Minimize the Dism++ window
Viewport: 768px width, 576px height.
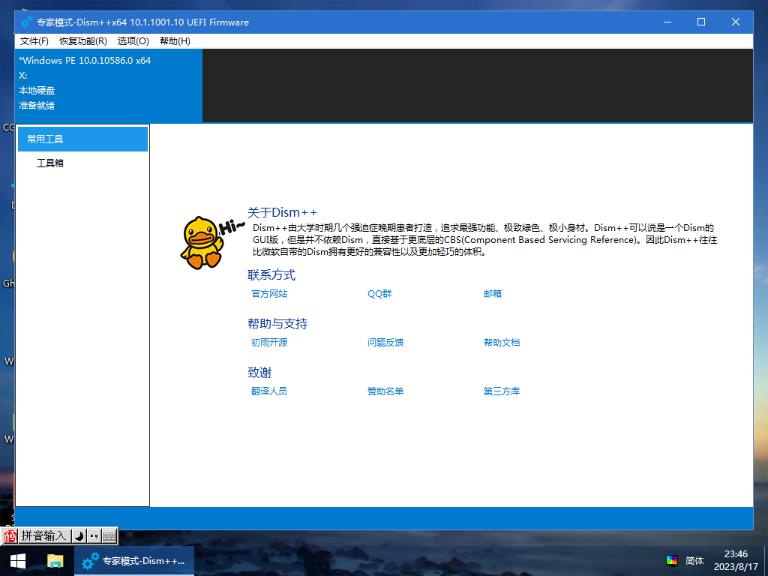(668, 22)
